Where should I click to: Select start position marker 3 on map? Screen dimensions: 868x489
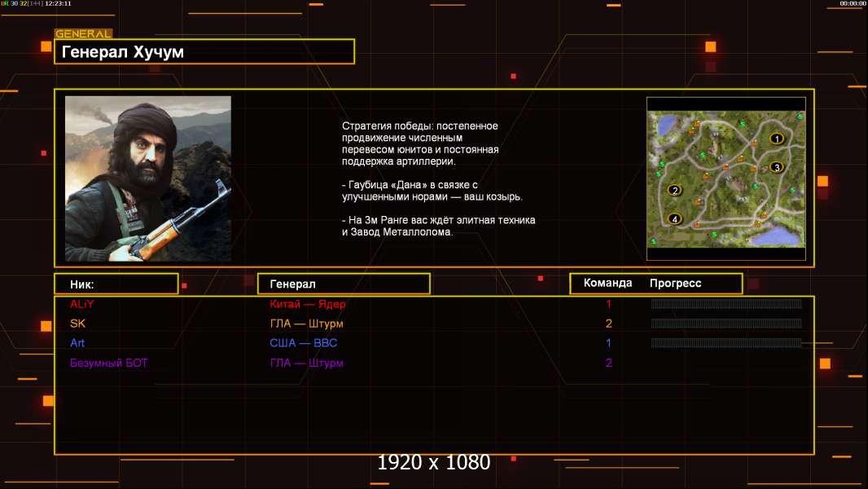777,167
